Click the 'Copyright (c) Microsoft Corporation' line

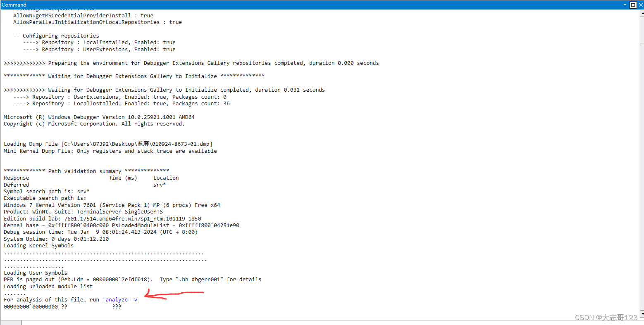tap(94, 124)
